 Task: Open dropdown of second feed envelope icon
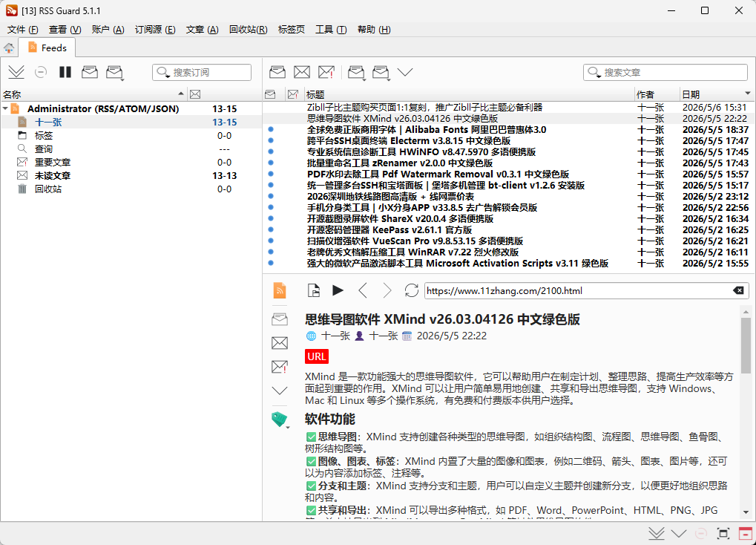click(x=122, y=79)
